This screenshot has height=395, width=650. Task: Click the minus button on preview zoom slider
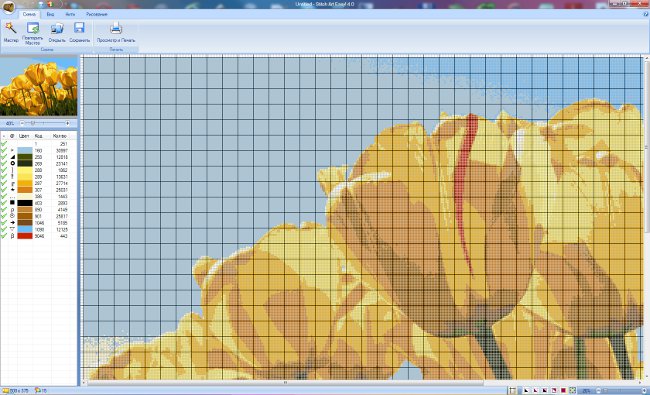(x=22, y=124)
